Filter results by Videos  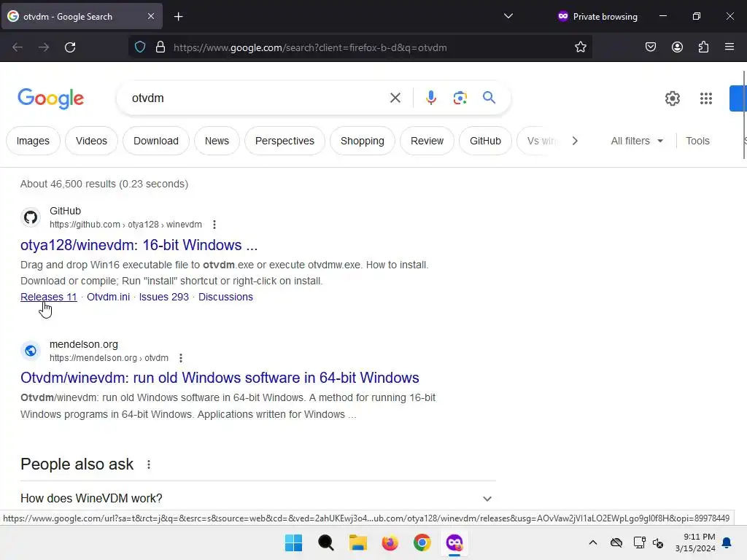[91, 141]
